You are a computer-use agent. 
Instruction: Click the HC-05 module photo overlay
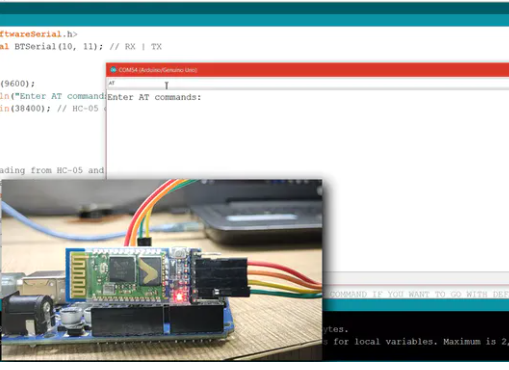pos(162,270)
